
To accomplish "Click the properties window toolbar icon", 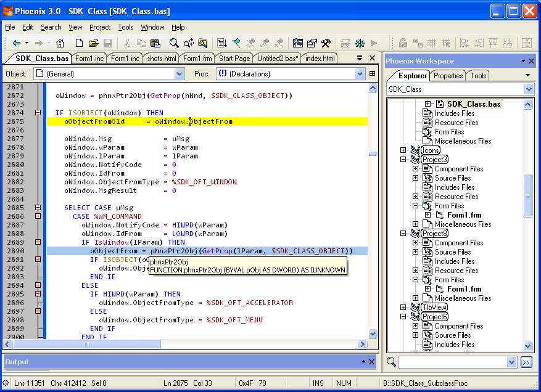I will [312, 43].
